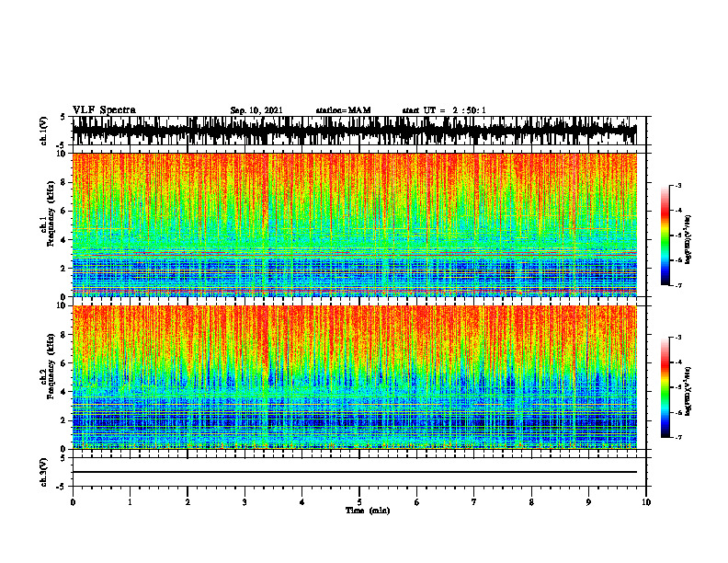Click the ch.1 voltage waveform trace
The height and width of the screenshot is (563, 728).
point(354,131)
